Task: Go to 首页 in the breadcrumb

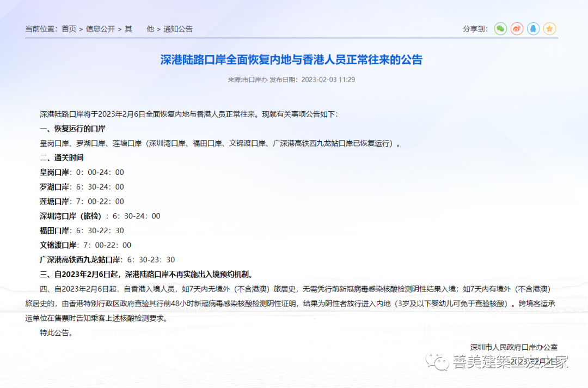Action: pos(69,29)
